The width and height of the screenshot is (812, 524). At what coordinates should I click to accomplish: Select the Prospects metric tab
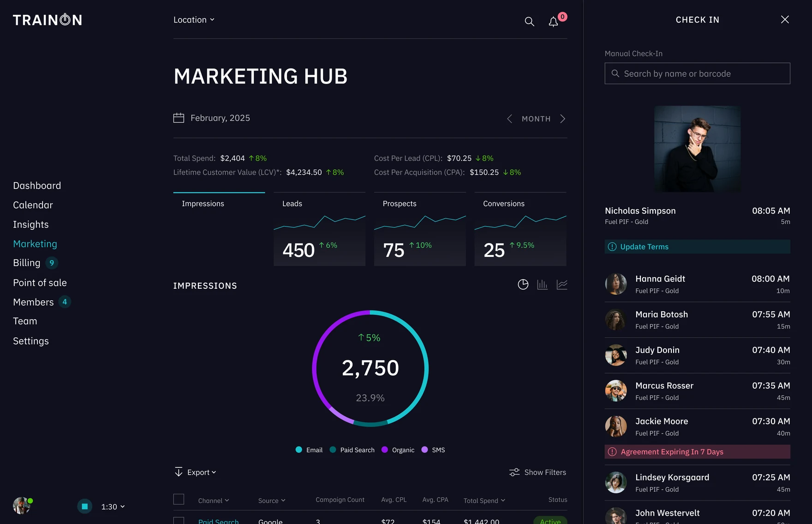pos(420,229)
